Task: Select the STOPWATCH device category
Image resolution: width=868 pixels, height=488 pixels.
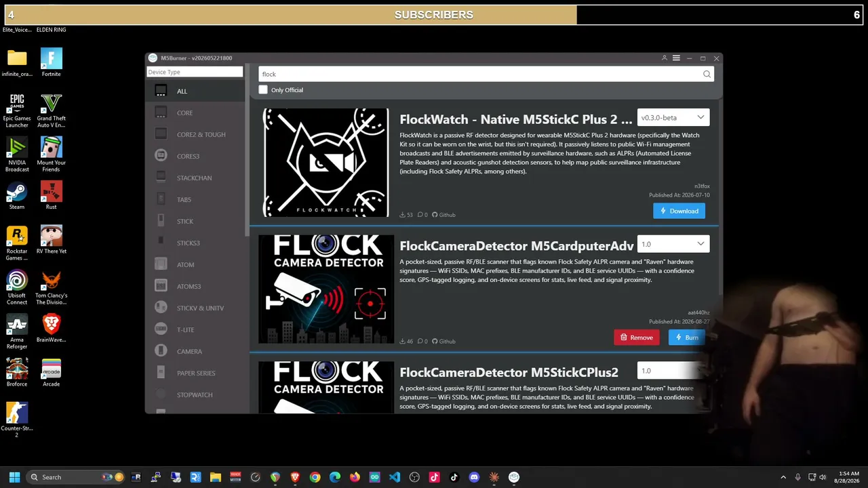Action: pos(197,394)
